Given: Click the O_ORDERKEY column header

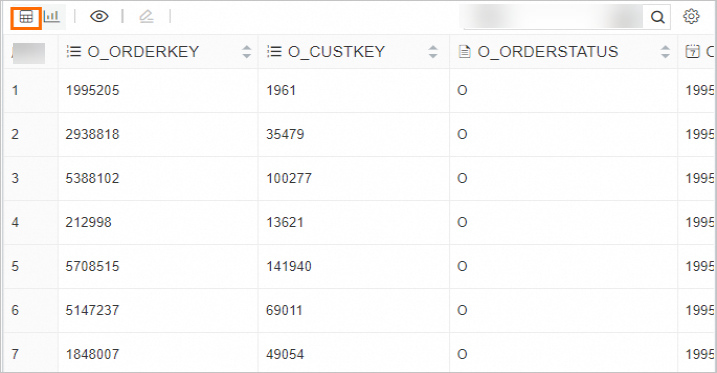Looking at the screenshot, I should [143, 52].
